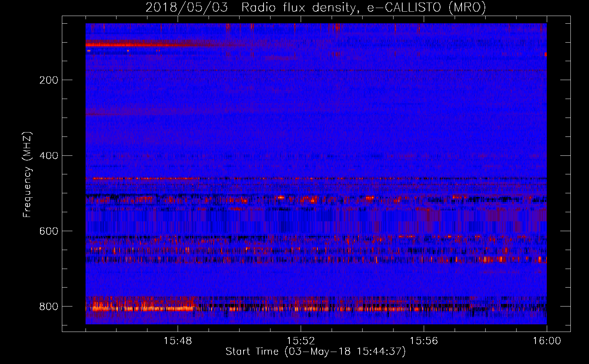Click the plot title "2018/05/03 Radio flux density, e-CALLISTO (MRO)"
The image size is (589, 364).
(x=316, y=8)
